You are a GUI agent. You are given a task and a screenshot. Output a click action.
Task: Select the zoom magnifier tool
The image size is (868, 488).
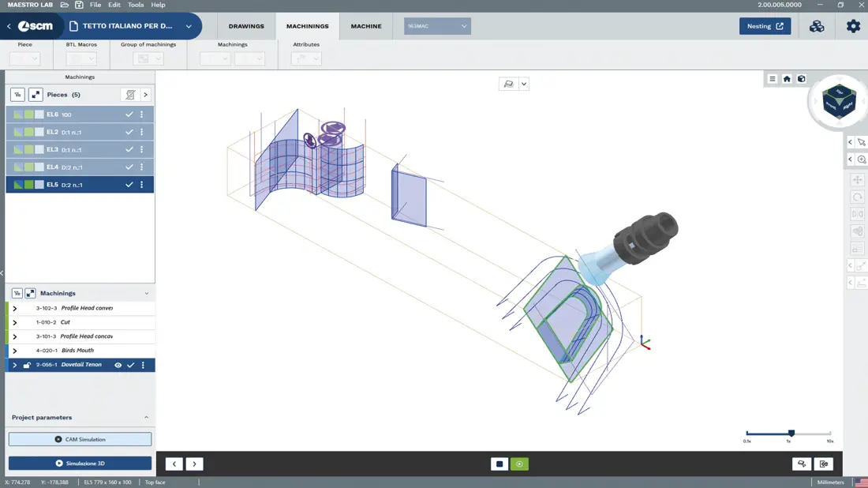[862, 160]
